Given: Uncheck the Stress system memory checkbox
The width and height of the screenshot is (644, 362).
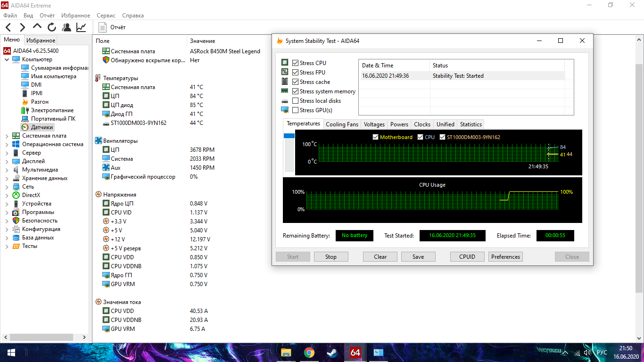Looking at the screenshot, I should click(x=295, y=91).
